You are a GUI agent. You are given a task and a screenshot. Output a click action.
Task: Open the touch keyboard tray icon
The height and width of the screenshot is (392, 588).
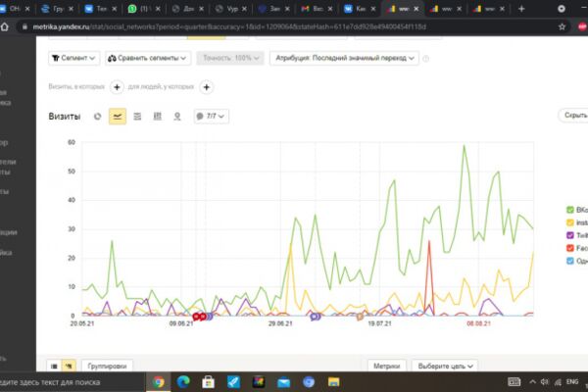pyautogui.click(x=514, y=382)
